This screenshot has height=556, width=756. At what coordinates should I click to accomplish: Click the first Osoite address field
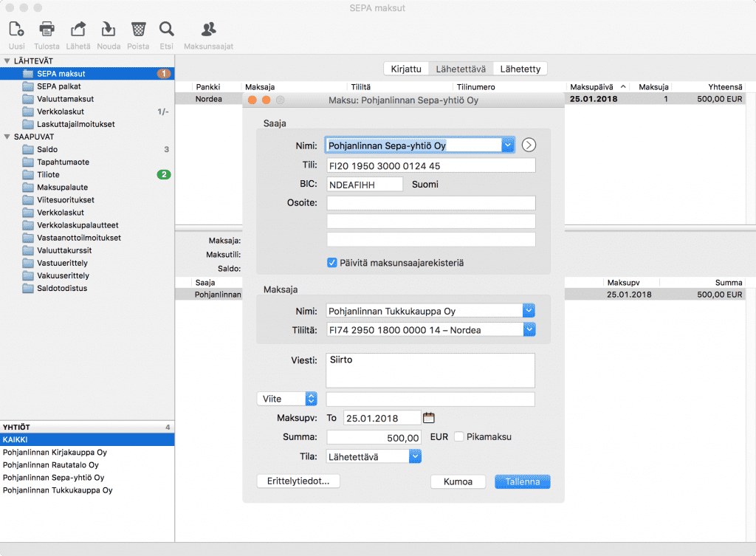click(x=431, y=203)
